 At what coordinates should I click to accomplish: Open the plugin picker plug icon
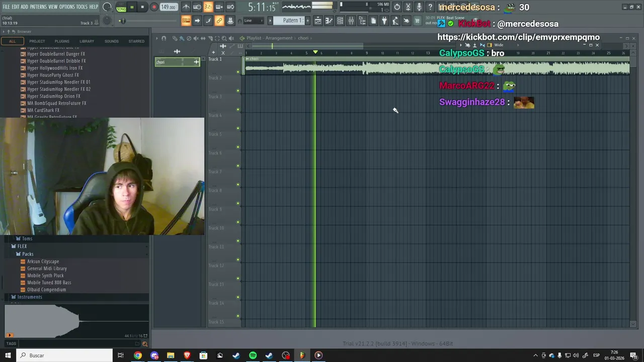[384, 21]
